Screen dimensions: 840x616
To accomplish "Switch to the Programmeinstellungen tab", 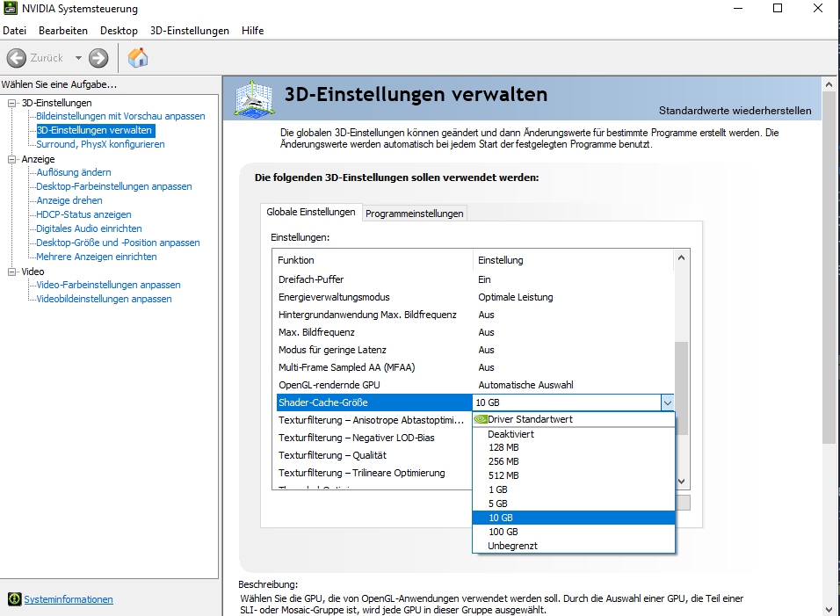I will point(414,214).
